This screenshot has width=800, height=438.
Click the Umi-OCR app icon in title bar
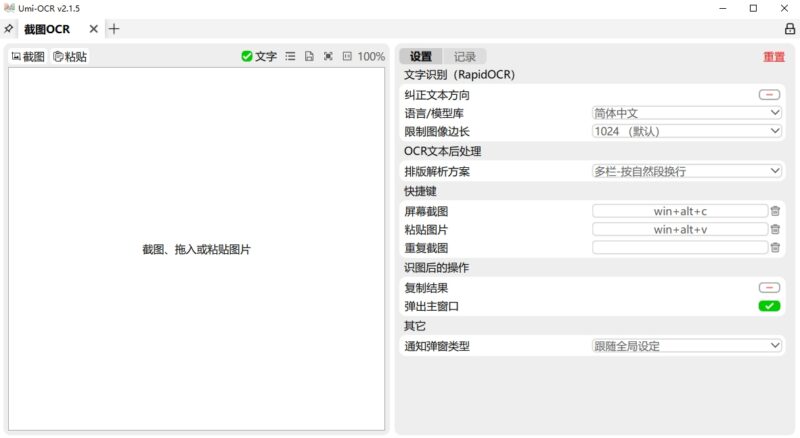[9, 8]
